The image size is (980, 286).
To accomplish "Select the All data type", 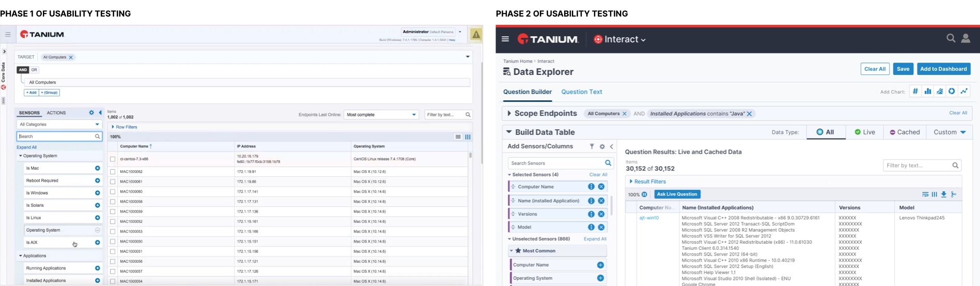I will point(825,132).
